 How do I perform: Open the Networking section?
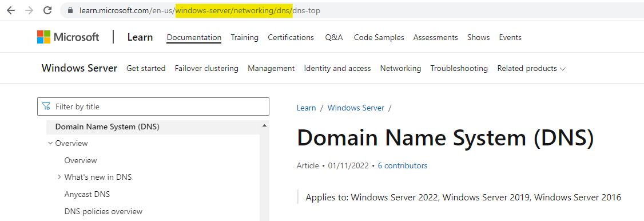click(x=400, y=69)
